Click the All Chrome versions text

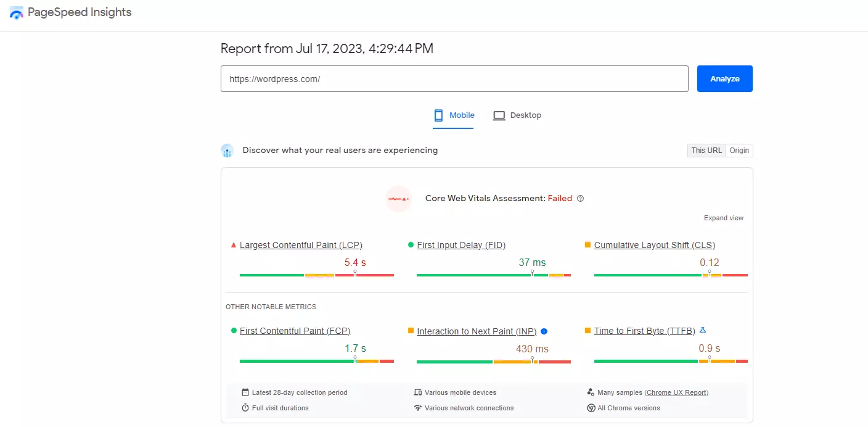coord(629,408)
